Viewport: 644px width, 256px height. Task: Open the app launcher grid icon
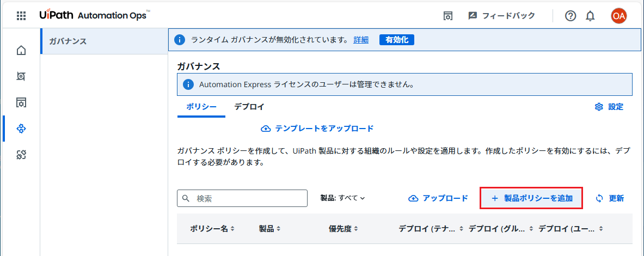pyautogui.click(x=21, y=16)
